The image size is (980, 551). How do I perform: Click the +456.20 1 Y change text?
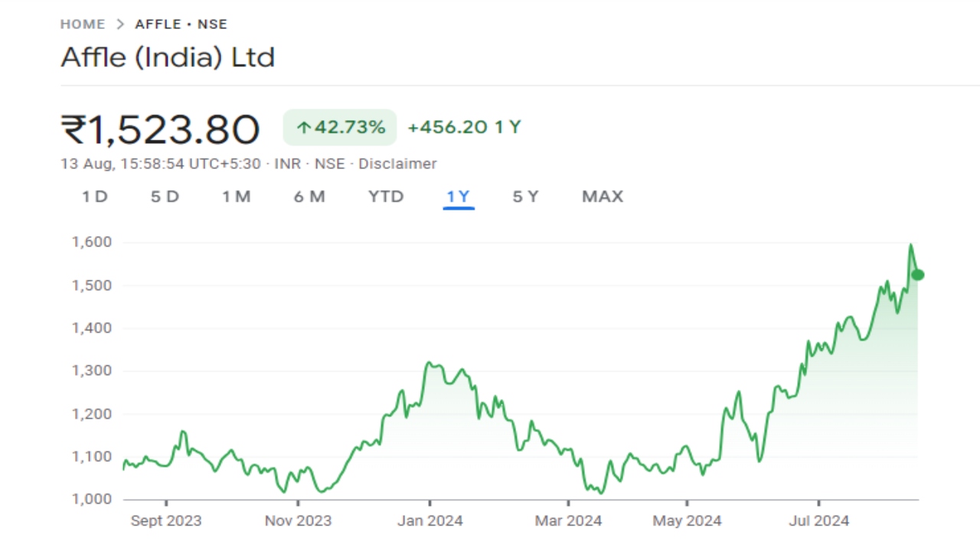pyautogui.click(x=464, y=127)
